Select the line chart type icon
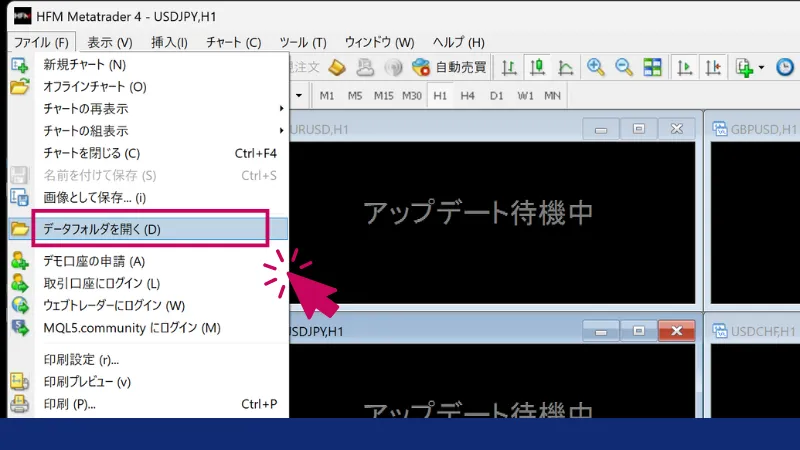Screen dimensions: 800x450 [x=565, y=68]
